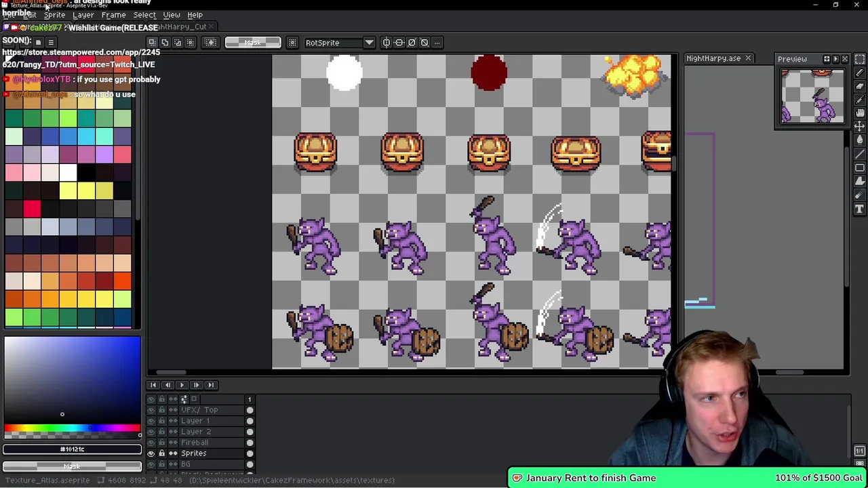Viewport: 868px width, 488px height.
Task: Open the Select menu
Action: (144, 15)
